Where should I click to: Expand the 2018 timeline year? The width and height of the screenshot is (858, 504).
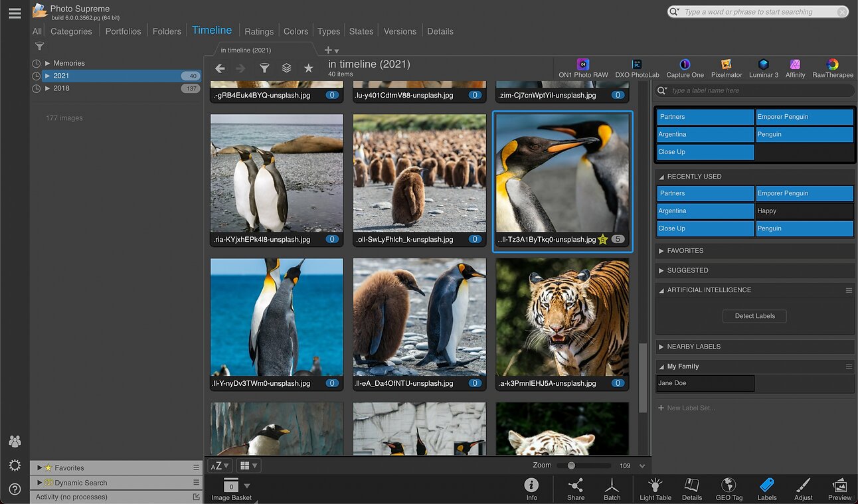click(48, 88)
